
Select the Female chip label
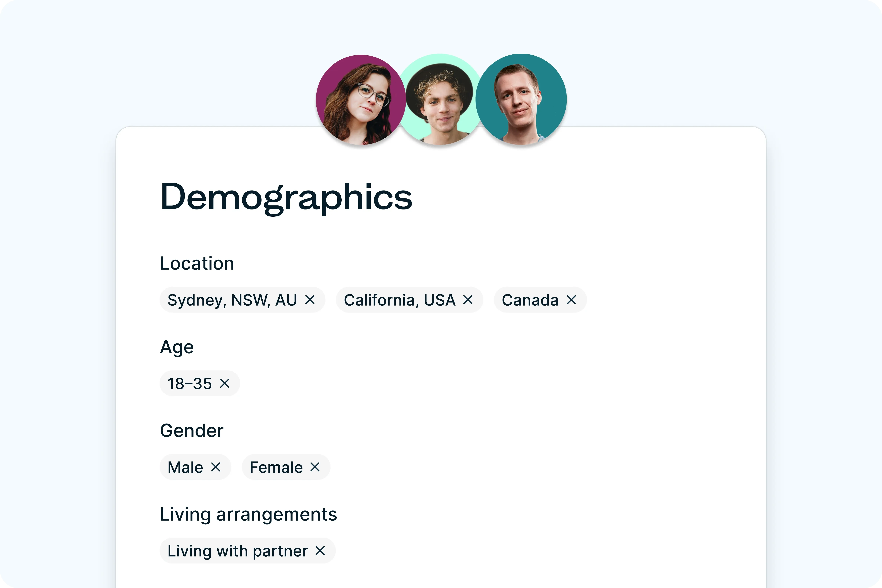(x=276, y=467)
